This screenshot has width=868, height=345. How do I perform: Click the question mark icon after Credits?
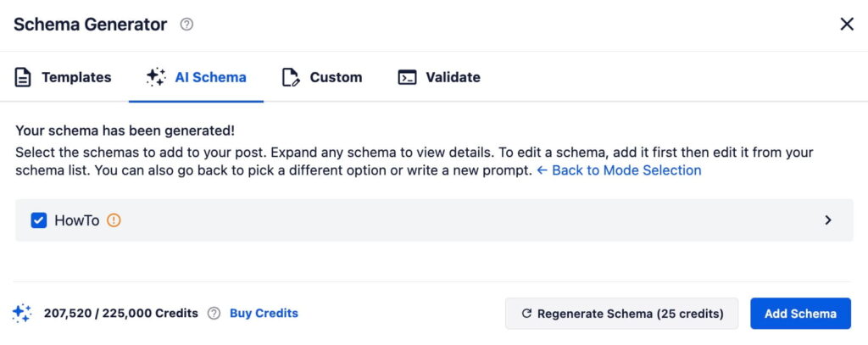pyautogui.click(x=214, y=313)
